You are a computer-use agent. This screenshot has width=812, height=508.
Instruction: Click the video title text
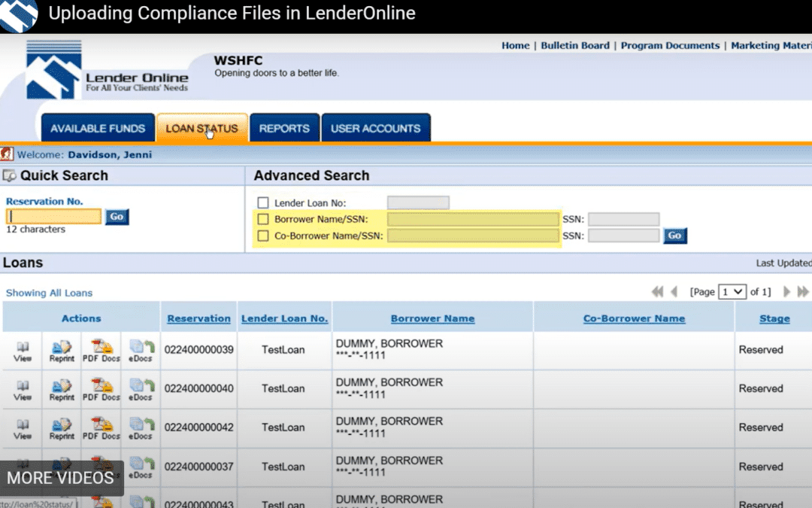click(232, 14)
